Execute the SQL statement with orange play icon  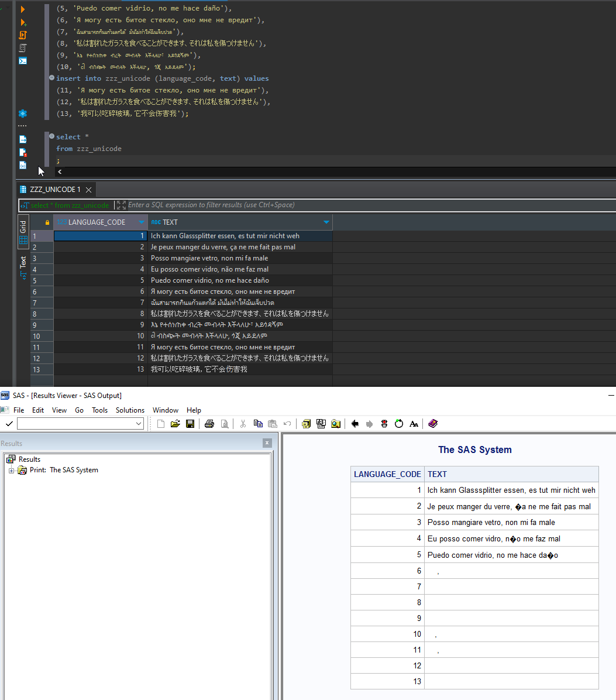pos(23,9)
